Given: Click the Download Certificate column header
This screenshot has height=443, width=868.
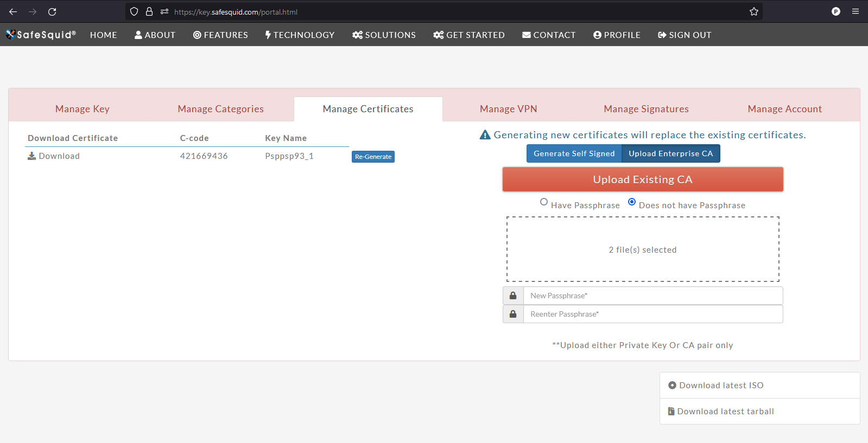Looking at the screenshot, I should click(73, 138).
